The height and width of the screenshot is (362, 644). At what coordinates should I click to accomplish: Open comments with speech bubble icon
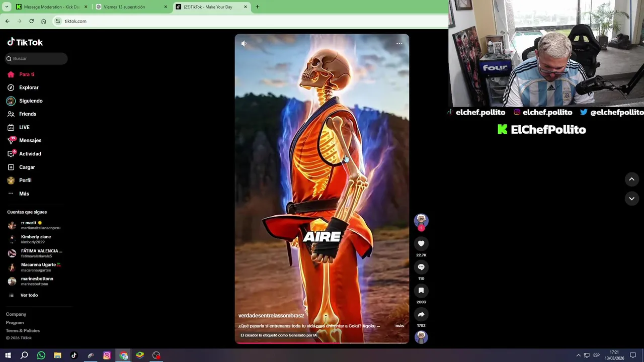421,267
